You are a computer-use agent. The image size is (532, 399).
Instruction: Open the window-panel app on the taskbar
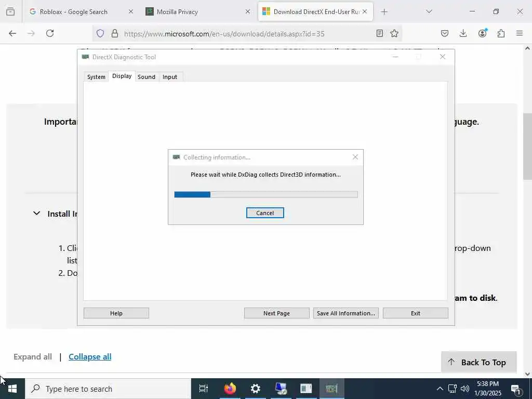click(306, 389)
